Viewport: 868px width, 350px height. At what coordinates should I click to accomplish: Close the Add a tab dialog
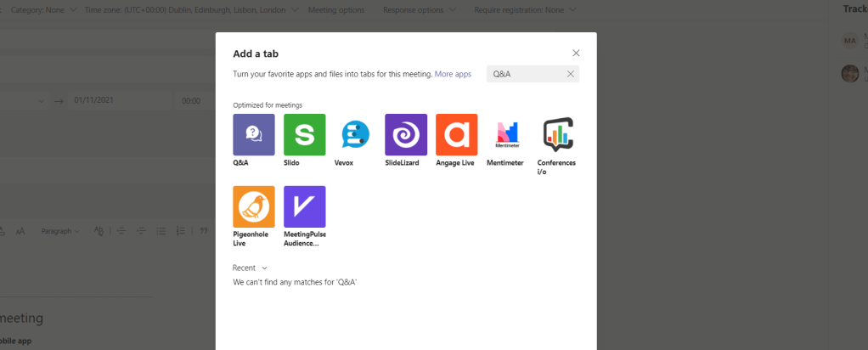point(576,54)
